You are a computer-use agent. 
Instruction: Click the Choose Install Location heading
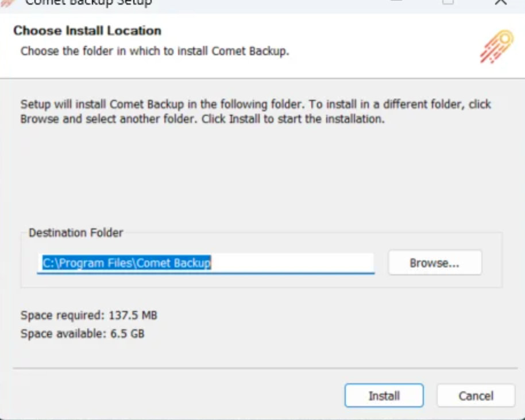click(87, 30)
